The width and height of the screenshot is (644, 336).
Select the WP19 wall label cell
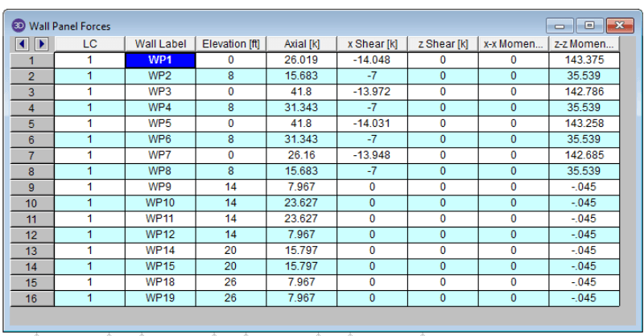click(x=160, y=298)
